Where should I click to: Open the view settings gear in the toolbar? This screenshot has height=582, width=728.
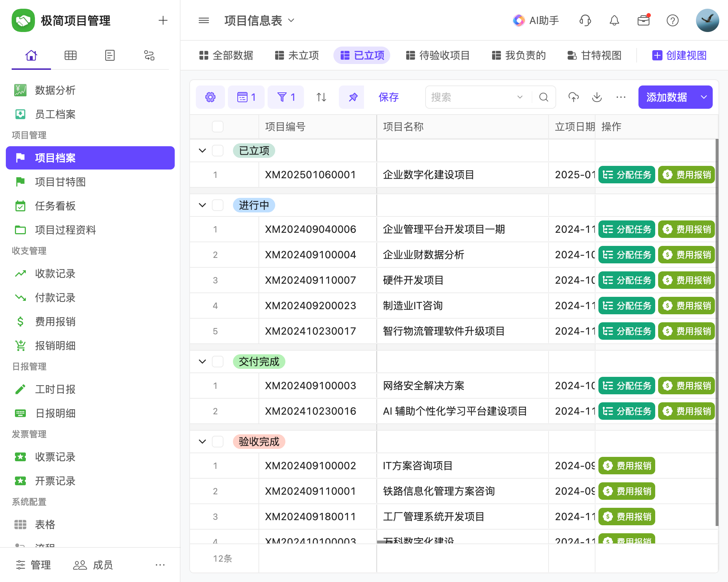210,97
